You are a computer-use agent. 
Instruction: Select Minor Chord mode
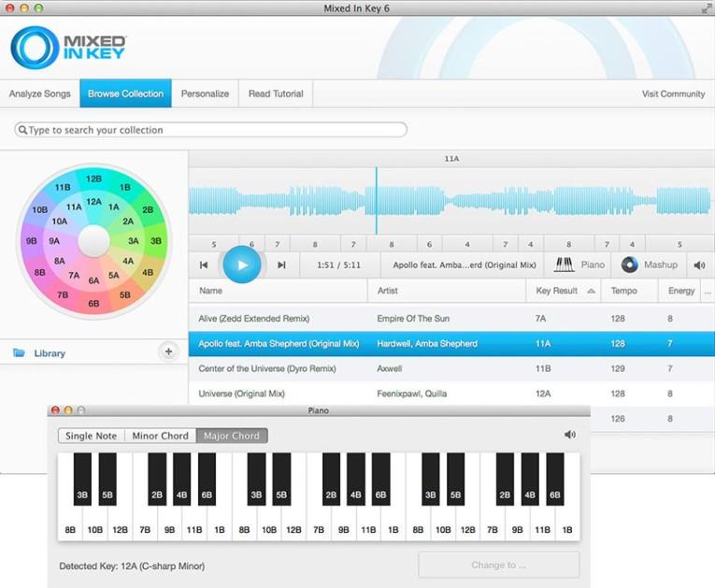(160, 436)
